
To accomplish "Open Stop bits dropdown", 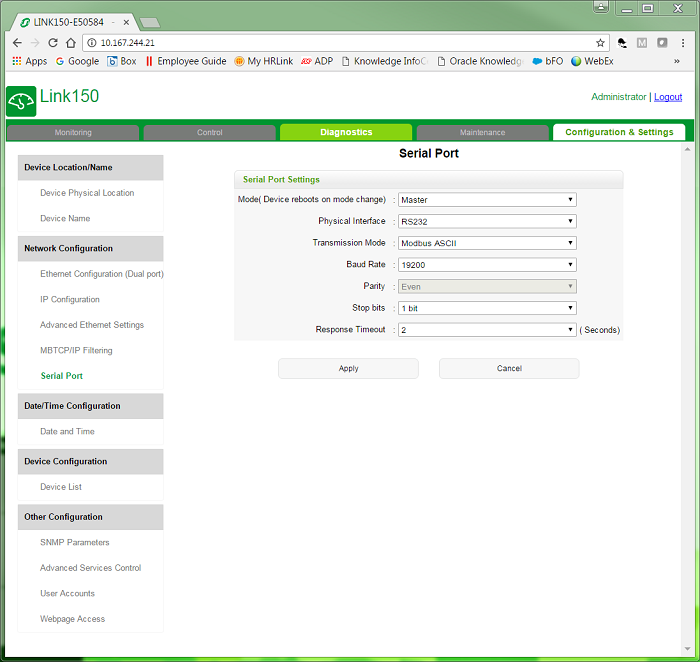I will tap(487, 308).
